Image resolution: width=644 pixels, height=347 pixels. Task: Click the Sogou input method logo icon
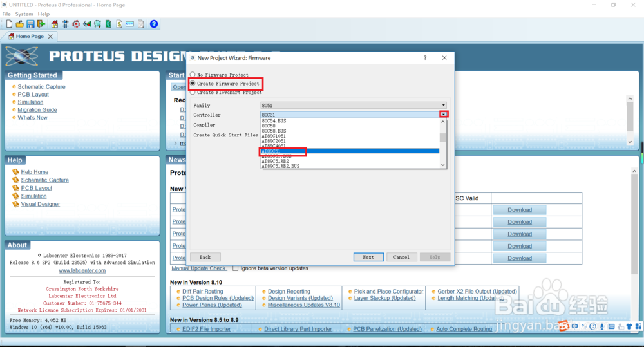[563, 326]
